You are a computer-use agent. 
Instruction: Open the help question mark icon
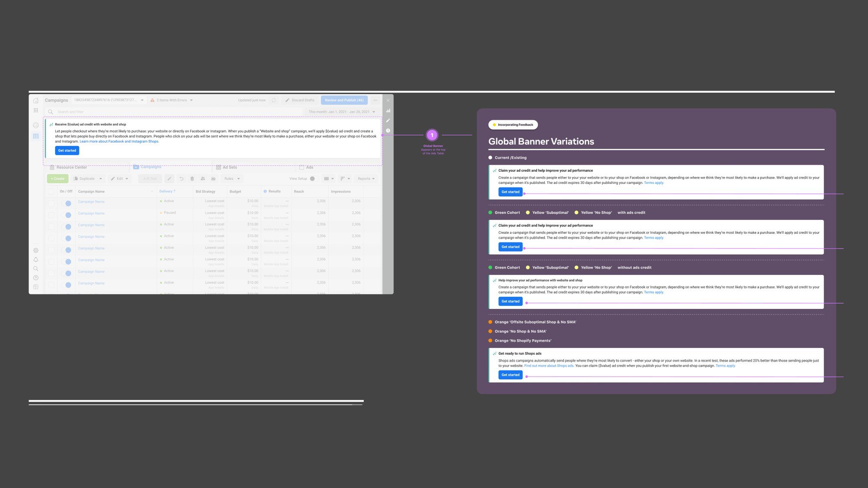36,278
